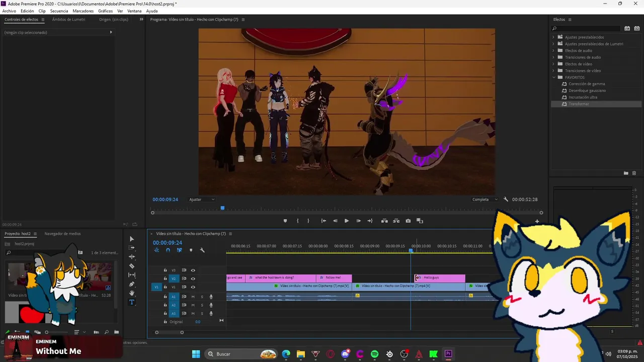Open the Archivo menu
This screenshot has height=362, width=644.
(9, 11)
